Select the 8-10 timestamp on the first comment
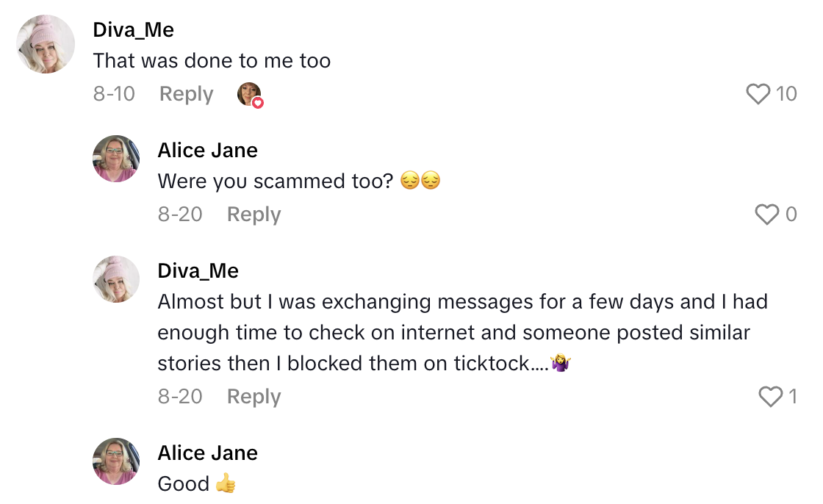This screenshot has height=504, width=823. click(115, 94)
